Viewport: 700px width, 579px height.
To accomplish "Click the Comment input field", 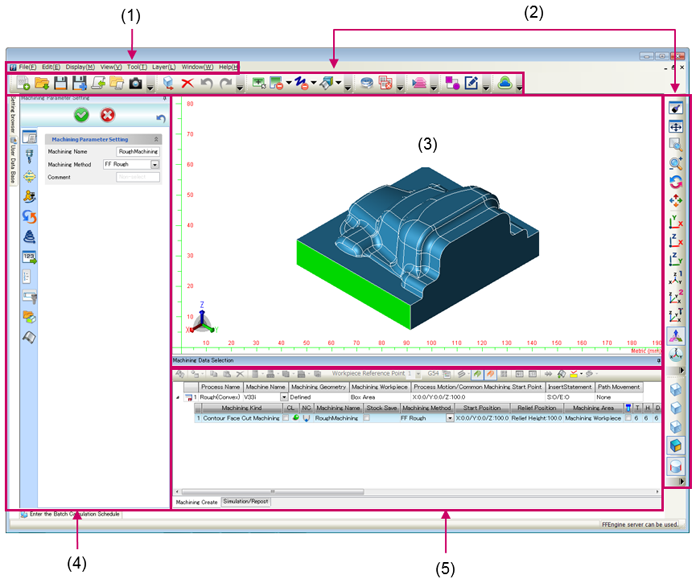I will point(138,177).
